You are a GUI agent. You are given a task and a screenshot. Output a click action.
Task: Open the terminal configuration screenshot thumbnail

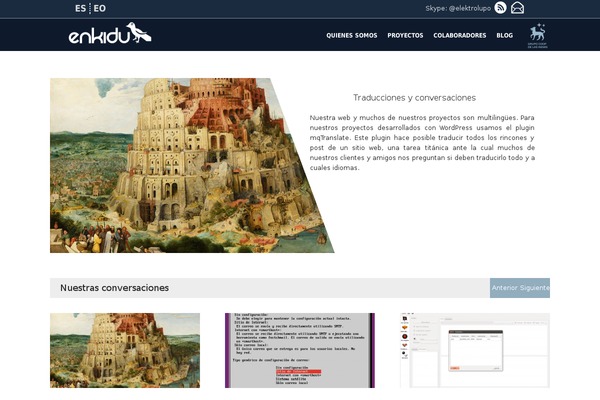tap(300, 350)
